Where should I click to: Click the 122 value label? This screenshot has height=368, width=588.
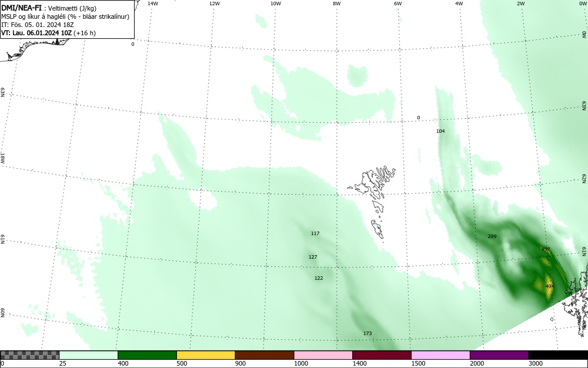(x=319, y=277)
